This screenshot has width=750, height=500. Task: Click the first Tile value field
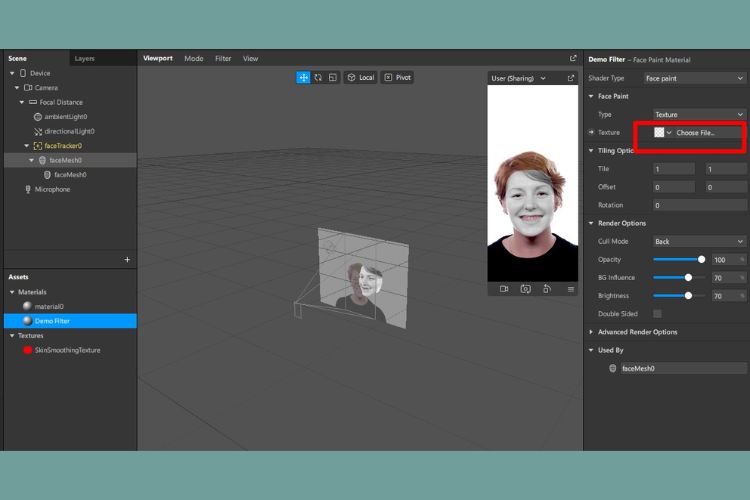pos(673,169)
